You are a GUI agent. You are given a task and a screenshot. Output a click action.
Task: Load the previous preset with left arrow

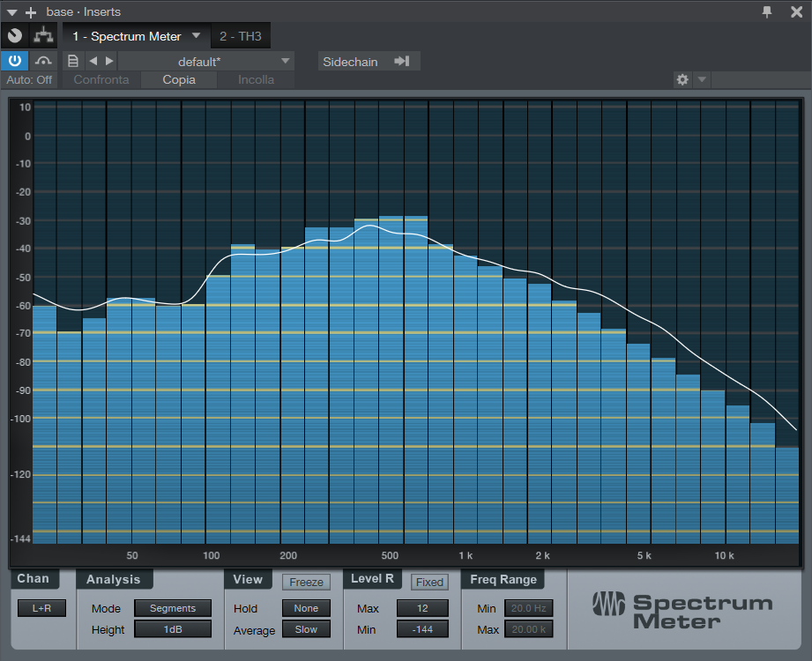tap(93, 61)
